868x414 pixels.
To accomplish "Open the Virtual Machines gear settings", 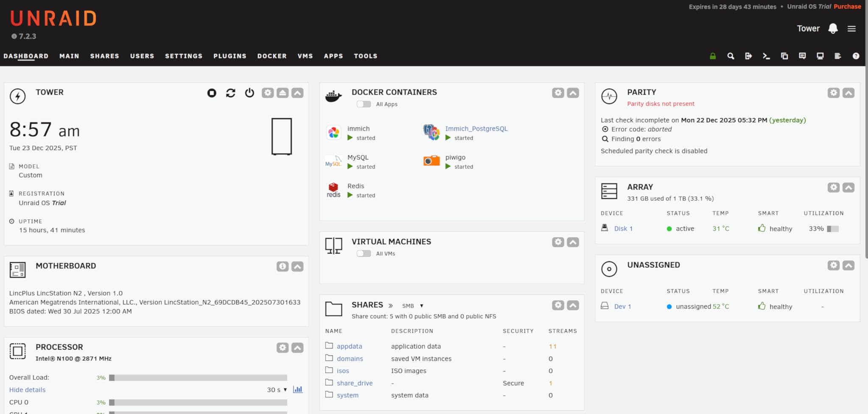I will [558, 242].
